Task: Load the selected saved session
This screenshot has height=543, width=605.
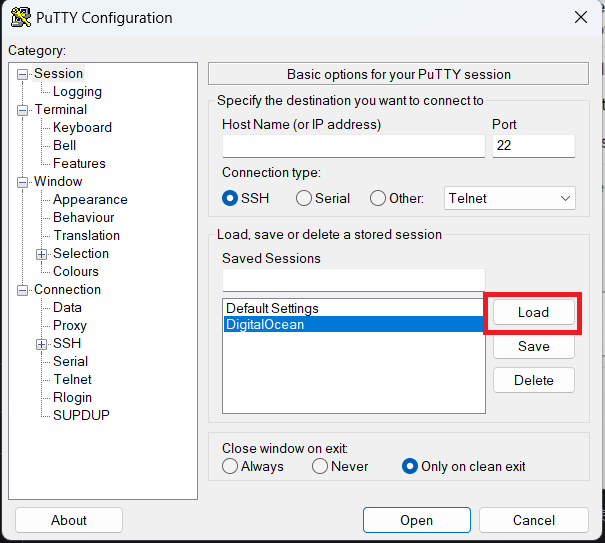Action: coord(533,312)
